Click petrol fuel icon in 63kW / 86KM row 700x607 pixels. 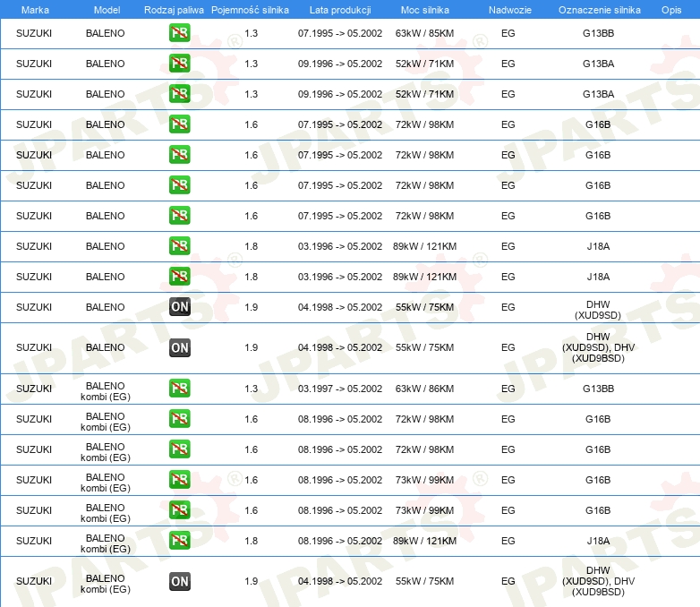(179, 389)
